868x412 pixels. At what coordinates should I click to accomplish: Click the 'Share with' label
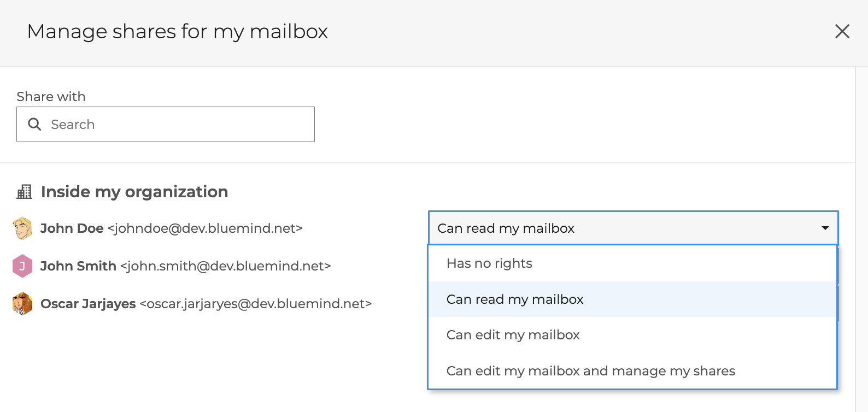pyautogui.click(x=51, y=97)
